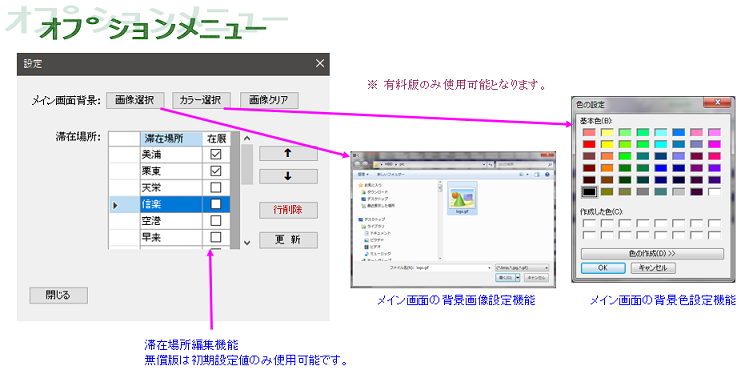
Task: Click the down arrow move-row button
Action: pyautogui.click(x=288, y=176)
